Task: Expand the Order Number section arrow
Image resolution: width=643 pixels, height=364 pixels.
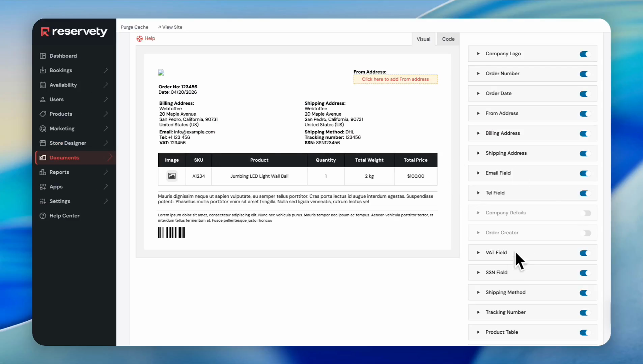Action: pos(478,73)
